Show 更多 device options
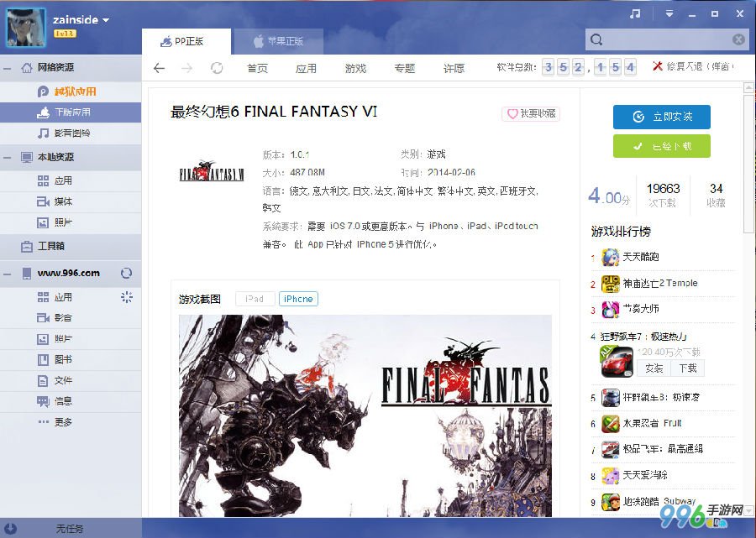Viewport: 756px width, 538px height. [71, 422]
